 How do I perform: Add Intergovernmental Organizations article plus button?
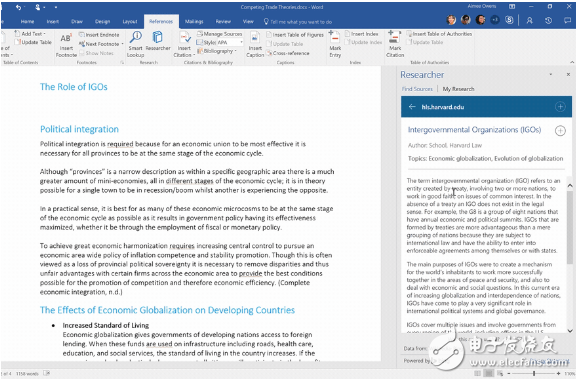[x=560, y=130]
